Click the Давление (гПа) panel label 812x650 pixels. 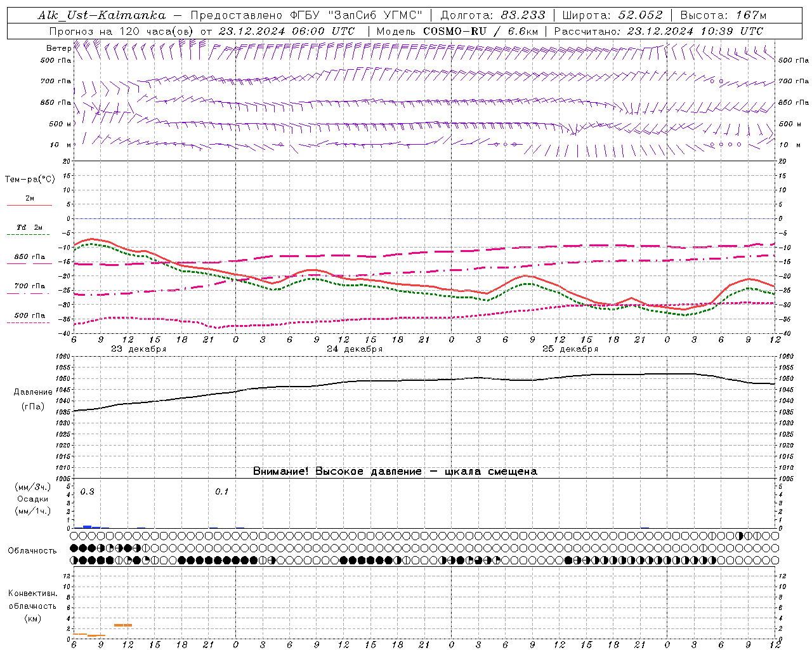click(32, 399)
